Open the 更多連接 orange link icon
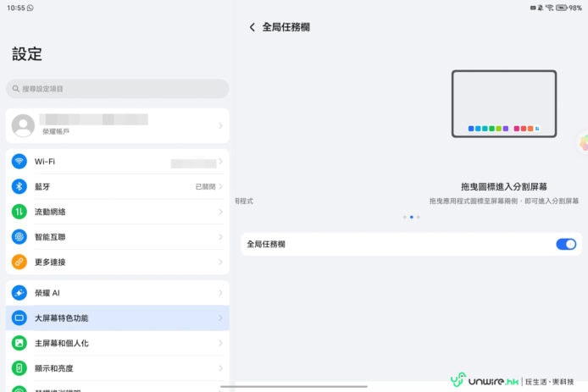The height and width of the screenshot is (392, 588). pos(19,262)
